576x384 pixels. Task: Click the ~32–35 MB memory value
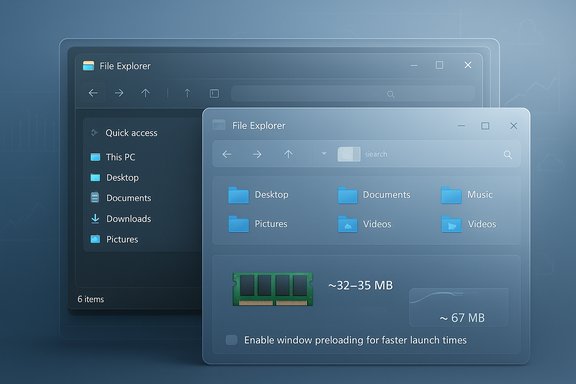tap(360, 286)
